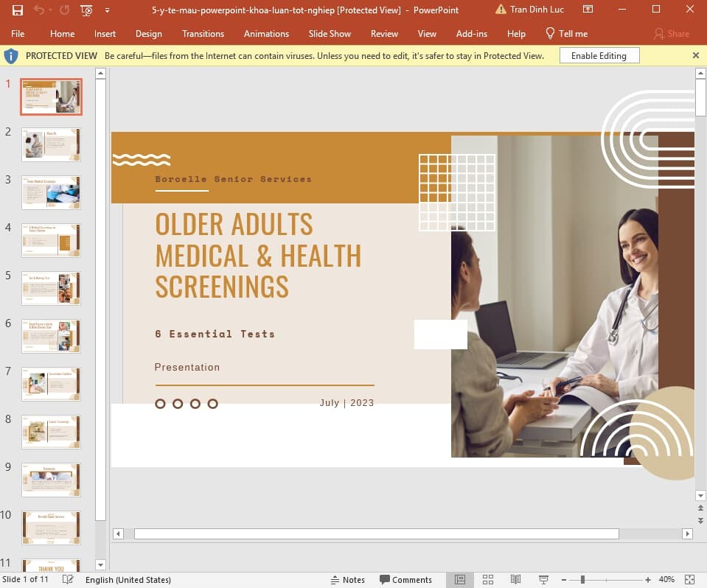Dismiss the Protected View warning bar

click(x=695, y=55)
